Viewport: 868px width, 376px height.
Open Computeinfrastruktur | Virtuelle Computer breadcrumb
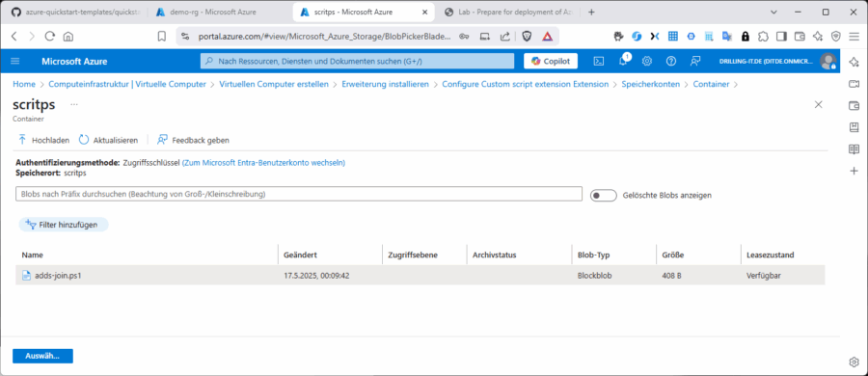click(127, 84)
